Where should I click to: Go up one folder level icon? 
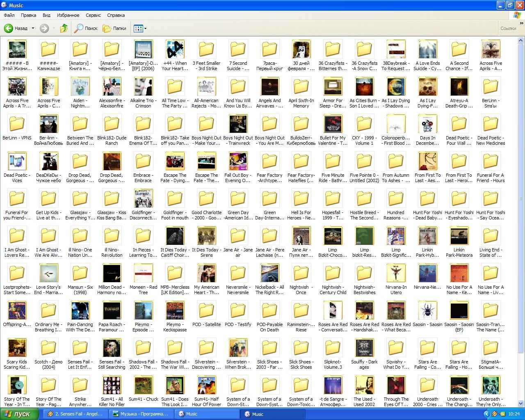tap(64, 28)
